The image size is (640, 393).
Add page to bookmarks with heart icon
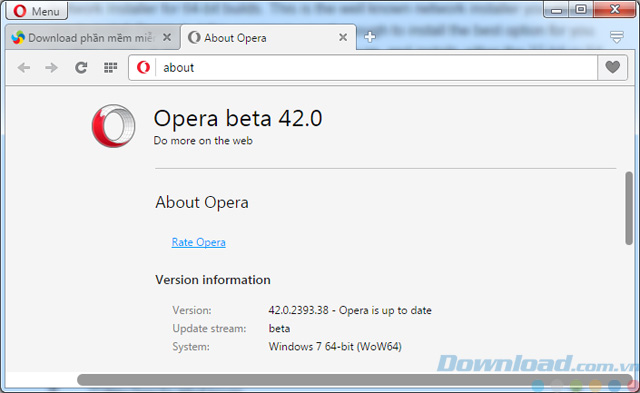[612, 67]
